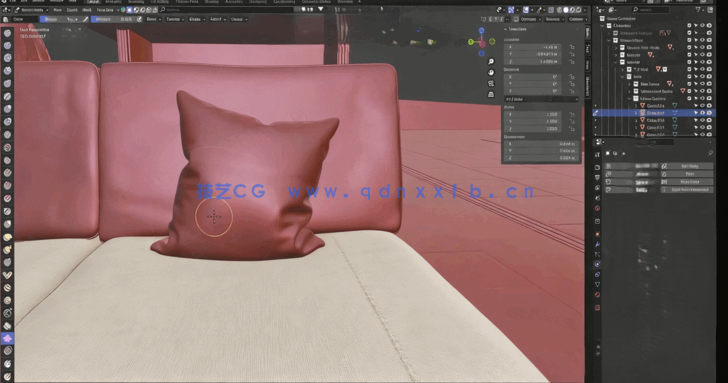Open the rotation mode dropdown in Transform panel
The width and height of the screenshot is (728, 383).
(541, 99)
